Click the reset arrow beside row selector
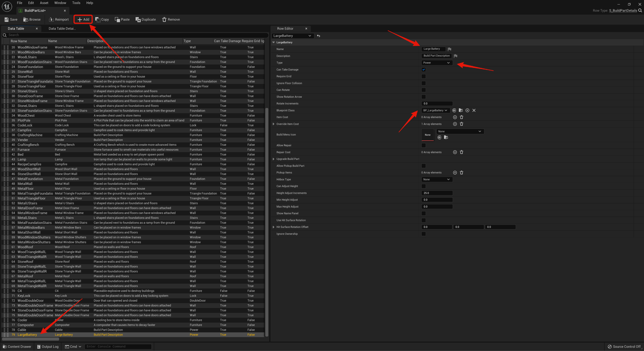Viewport: 644px width, 351px height. pos(319,36)
